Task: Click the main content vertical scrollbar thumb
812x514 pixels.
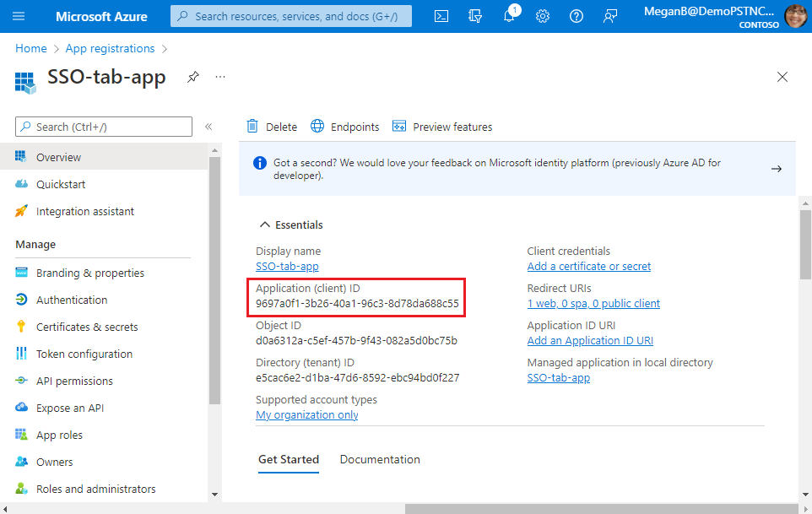Action: point(805,245)
